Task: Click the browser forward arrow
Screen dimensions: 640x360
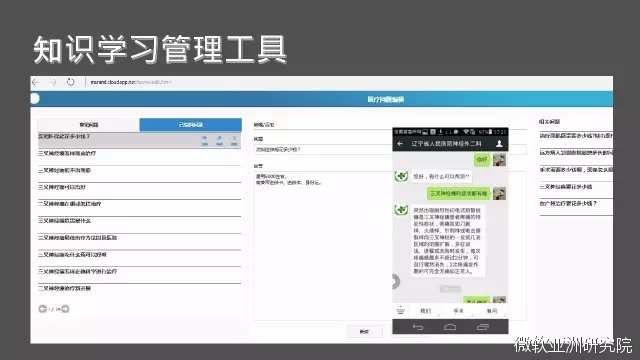Action: click(x=53, y=82)
